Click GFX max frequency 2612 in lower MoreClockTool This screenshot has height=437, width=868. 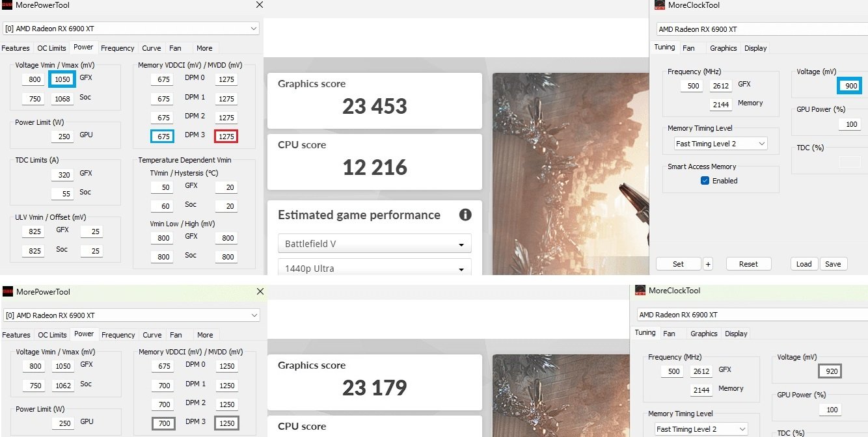[701, 371]
